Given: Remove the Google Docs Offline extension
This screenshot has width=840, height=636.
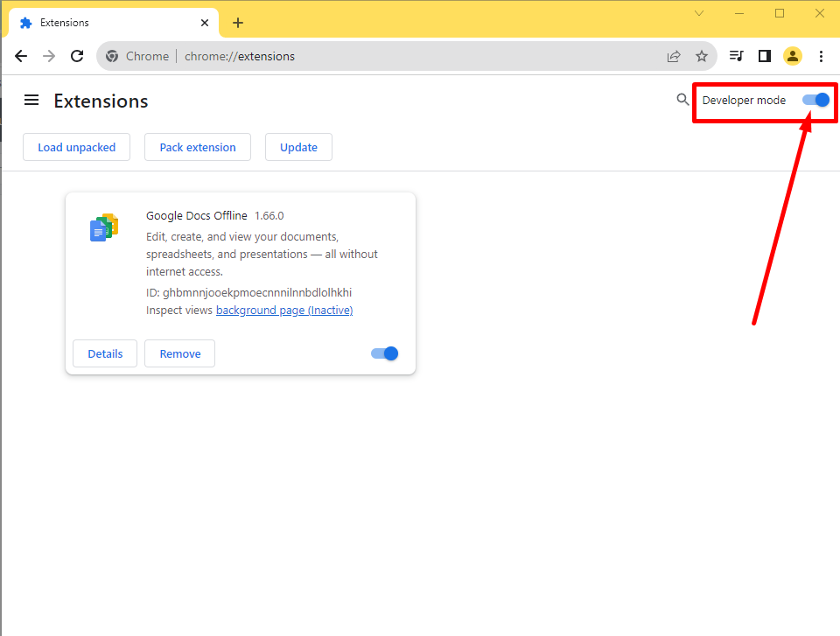Looking at the screenshot, I should click(x=179, y=353).
